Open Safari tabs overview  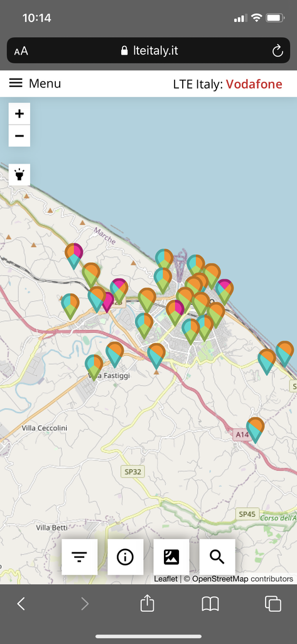point(273,604)
